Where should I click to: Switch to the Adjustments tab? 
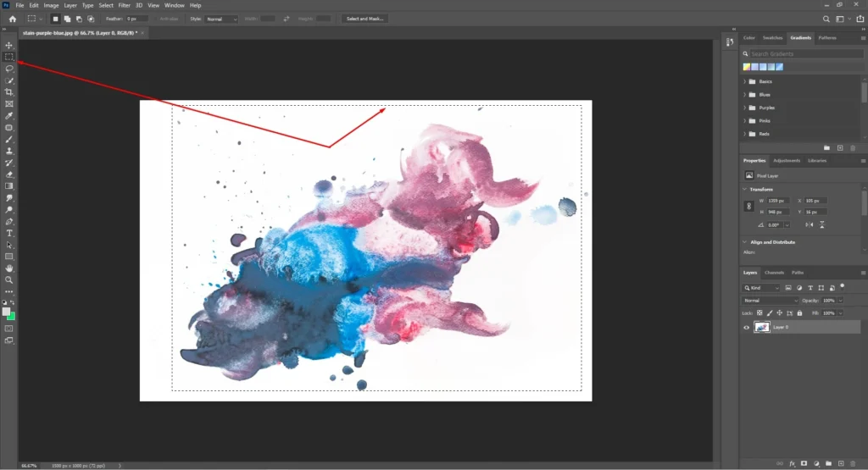(x=786, y=160)
